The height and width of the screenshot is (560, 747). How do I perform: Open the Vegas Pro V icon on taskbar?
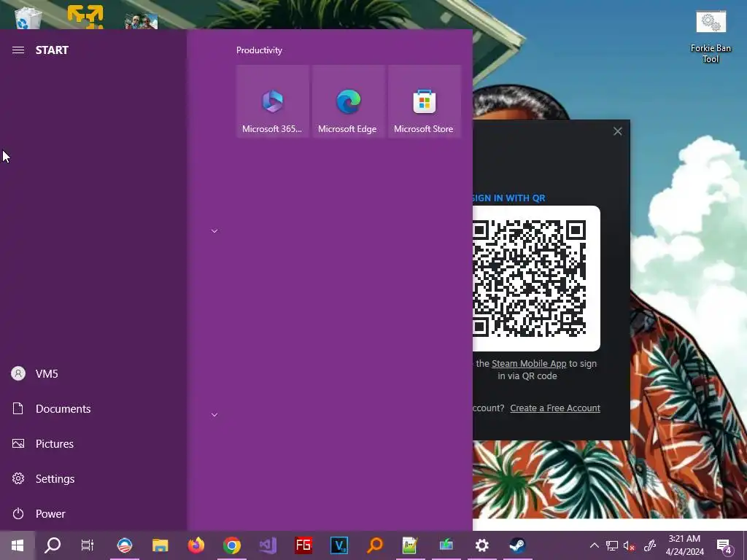pos(338,545)
